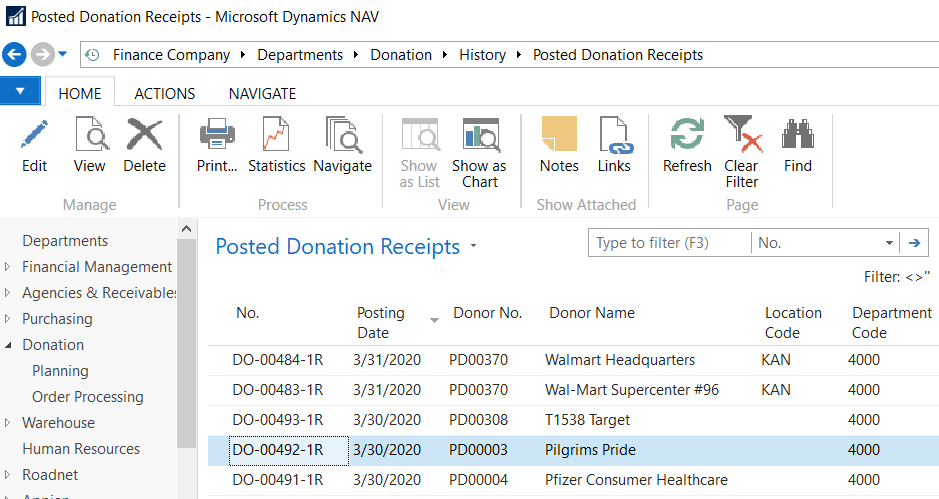Screen dimensions: 939x499
Task: Click the Navigate icon in Process group
Action: (344, 134)
